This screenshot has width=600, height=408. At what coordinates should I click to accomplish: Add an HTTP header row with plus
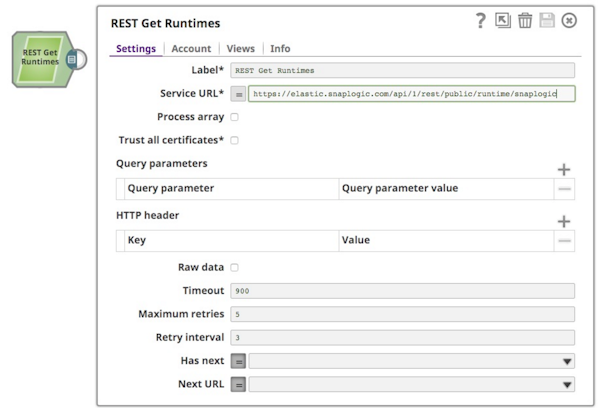click(564, 222)
